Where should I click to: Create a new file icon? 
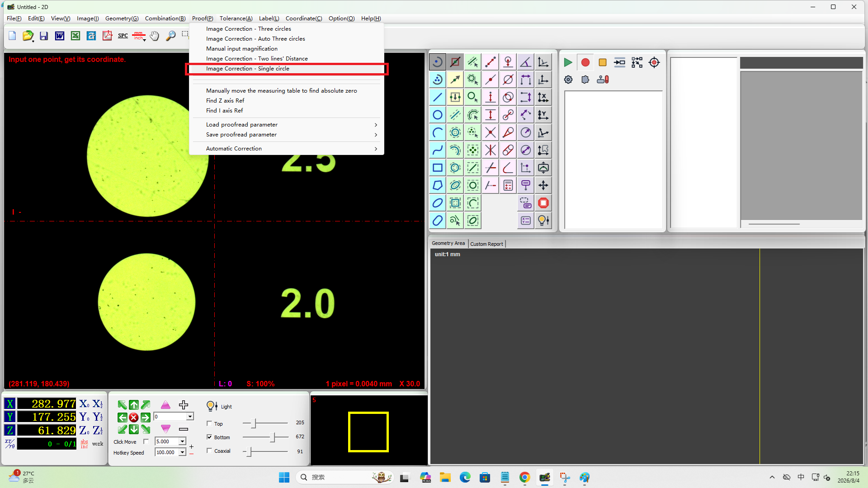(12, 36)
